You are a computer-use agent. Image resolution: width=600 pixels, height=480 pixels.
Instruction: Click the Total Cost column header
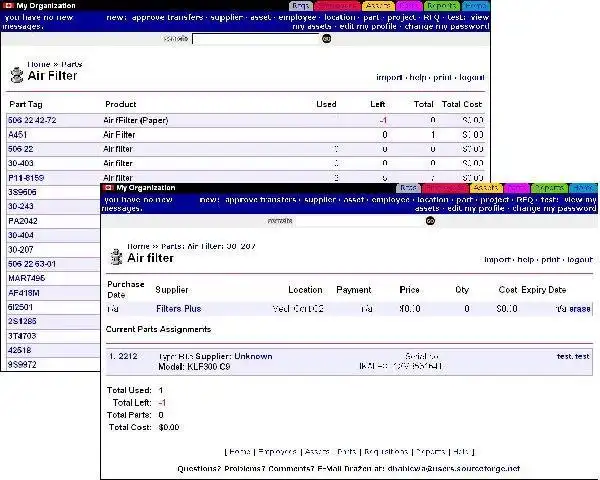[x=462, y=104]
